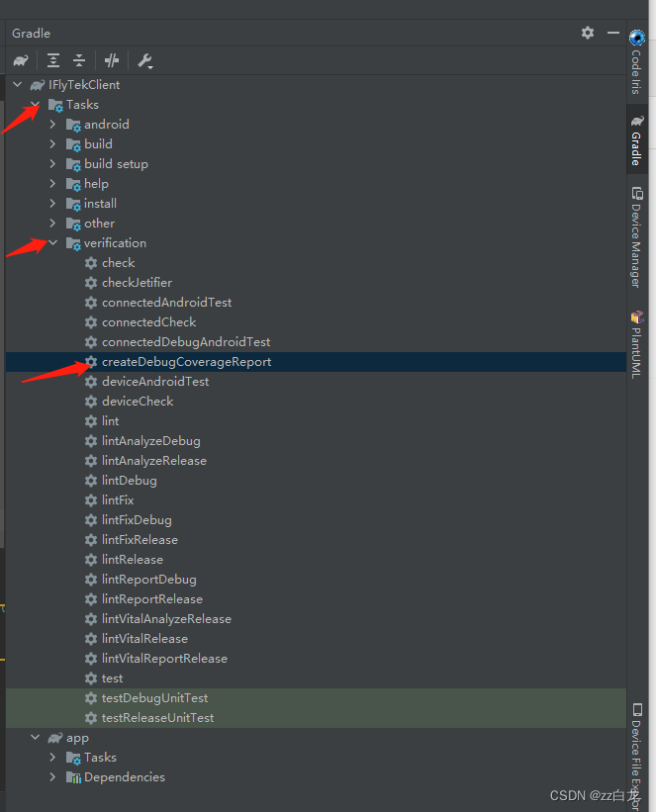Click the lintAnalyzeDebug gear icon
656x812 pixels.
91,441
